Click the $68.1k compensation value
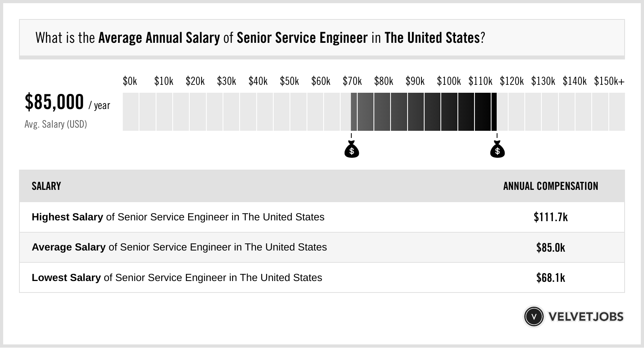The width and height of the screenshot is (644, 348). (551, 278)
